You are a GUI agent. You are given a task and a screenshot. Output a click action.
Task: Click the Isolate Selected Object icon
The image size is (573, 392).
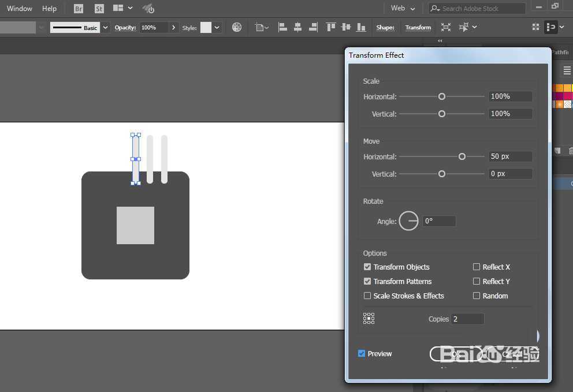click(446, 27)
